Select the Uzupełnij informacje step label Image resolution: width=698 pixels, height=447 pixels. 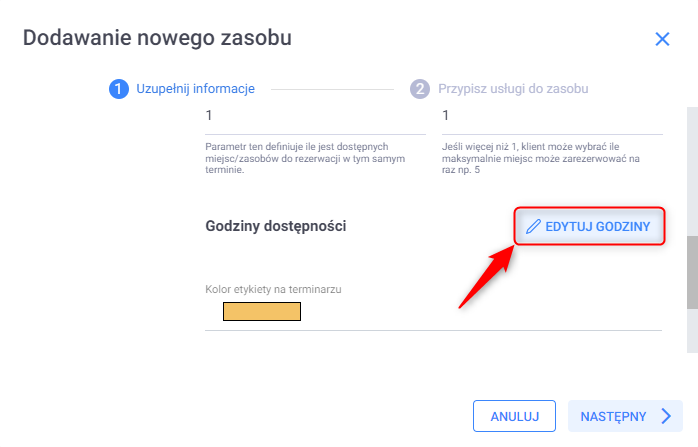pos(194,88)
